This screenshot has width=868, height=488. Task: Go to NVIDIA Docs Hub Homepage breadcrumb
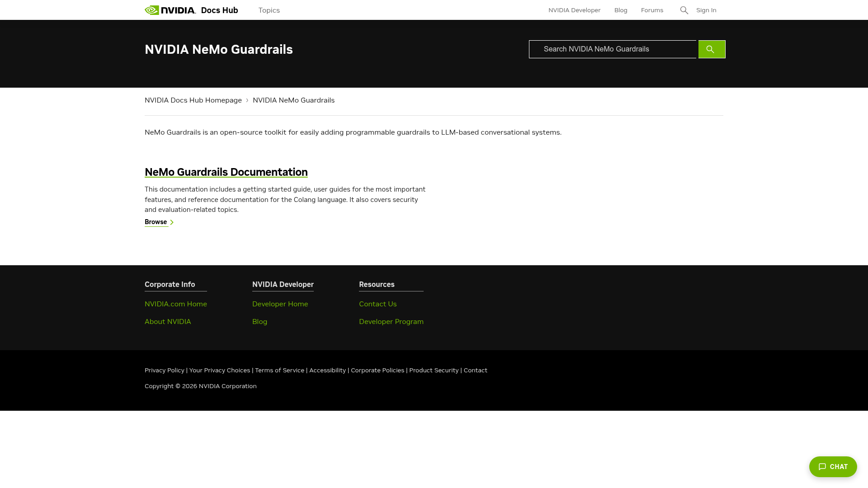click(193, 100)
